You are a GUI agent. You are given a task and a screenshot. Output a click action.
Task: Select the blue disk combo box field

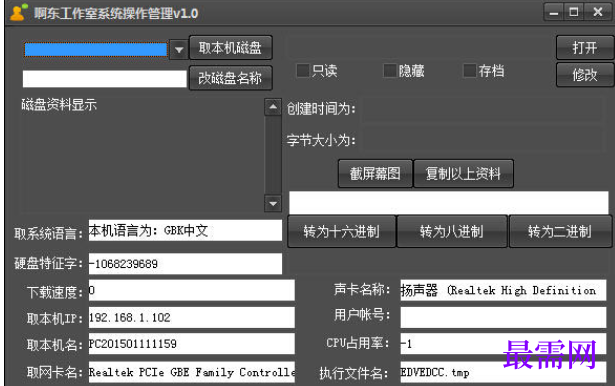[x=96, y=50]
